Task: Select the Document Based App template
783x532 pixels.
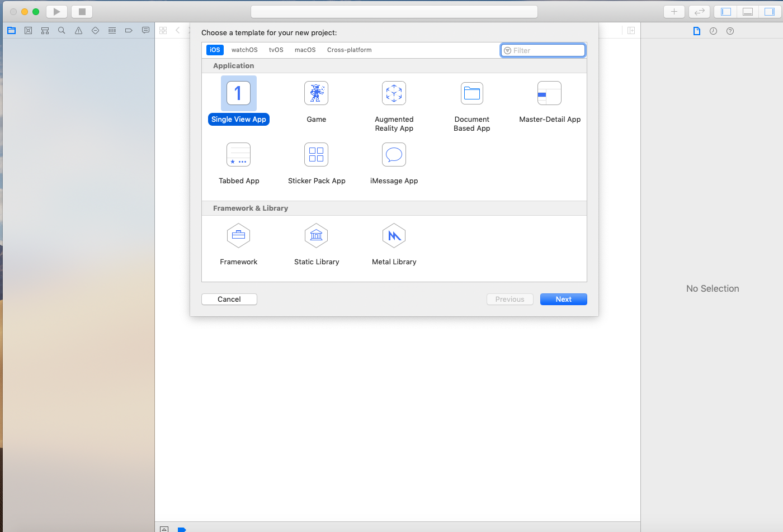Action: (472, 106)
